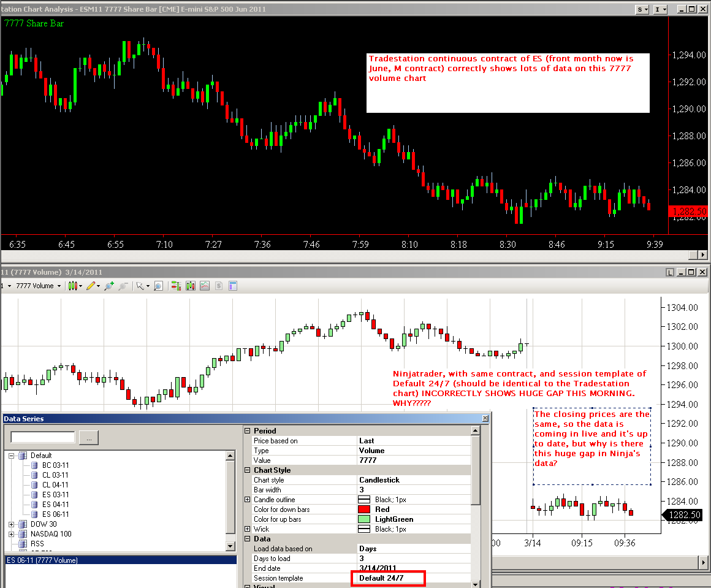Click the Bar width value 3
The height and width of the screenshot is (588, 711).
pyautogui.click(x=414, y=489)
